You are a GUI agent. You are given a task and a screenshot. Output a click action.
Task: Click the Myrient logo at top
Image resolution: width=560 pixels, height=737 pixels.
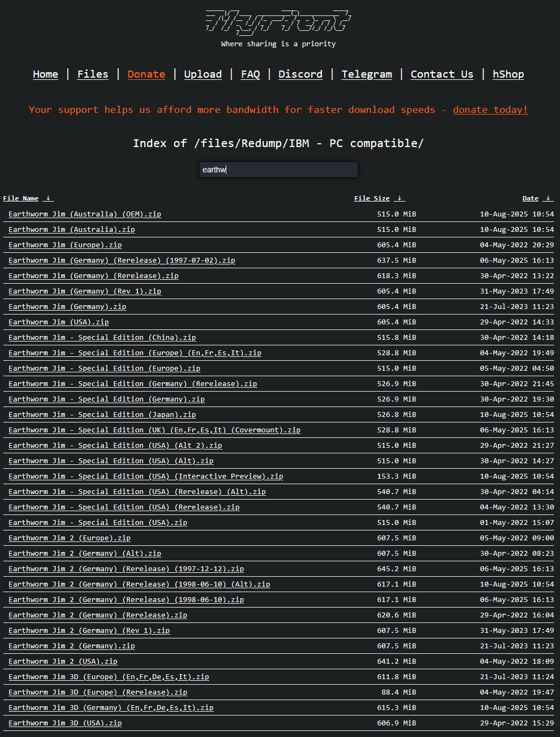(x=278, y=22)
